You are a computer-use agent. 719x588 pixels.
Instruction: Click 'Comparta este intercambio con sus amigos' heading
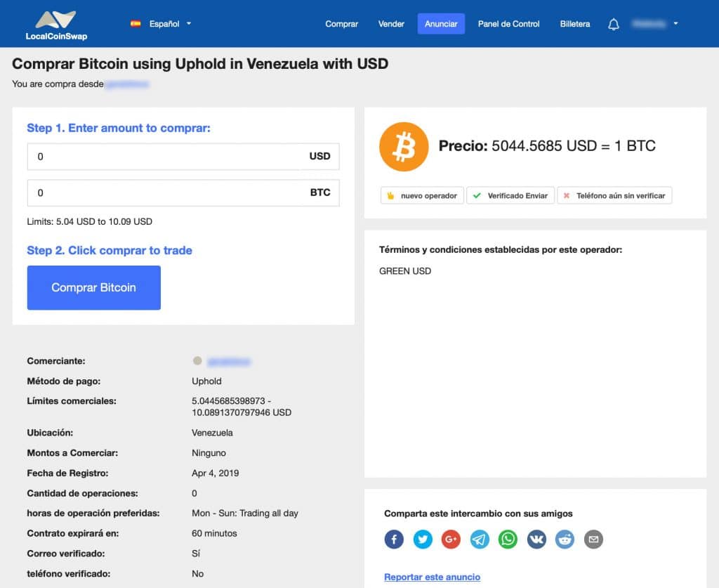pyautogui.click(x=478, y=514)
